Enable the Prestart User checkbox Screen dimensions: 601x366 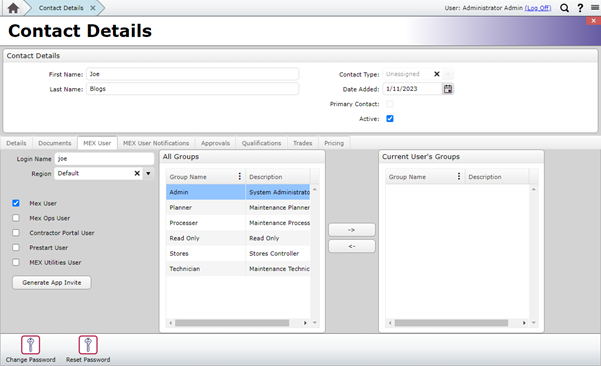click(16, 248)
